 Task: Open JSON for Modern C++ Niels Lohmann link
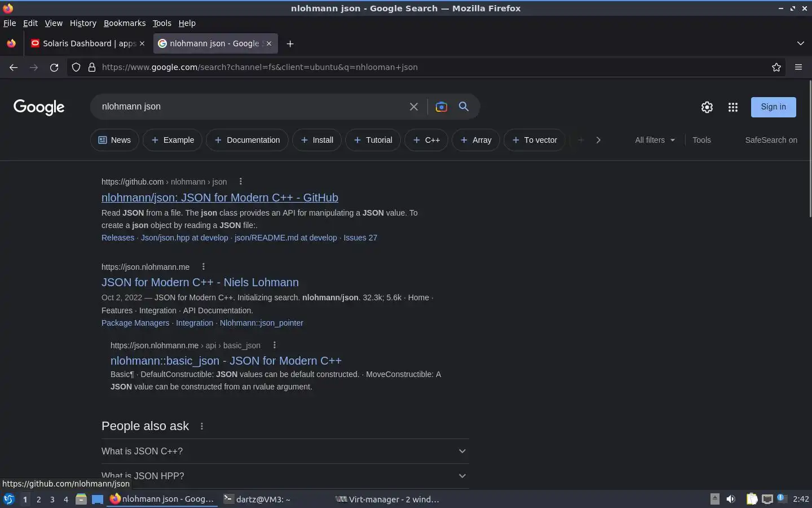[x=200, y=282]
